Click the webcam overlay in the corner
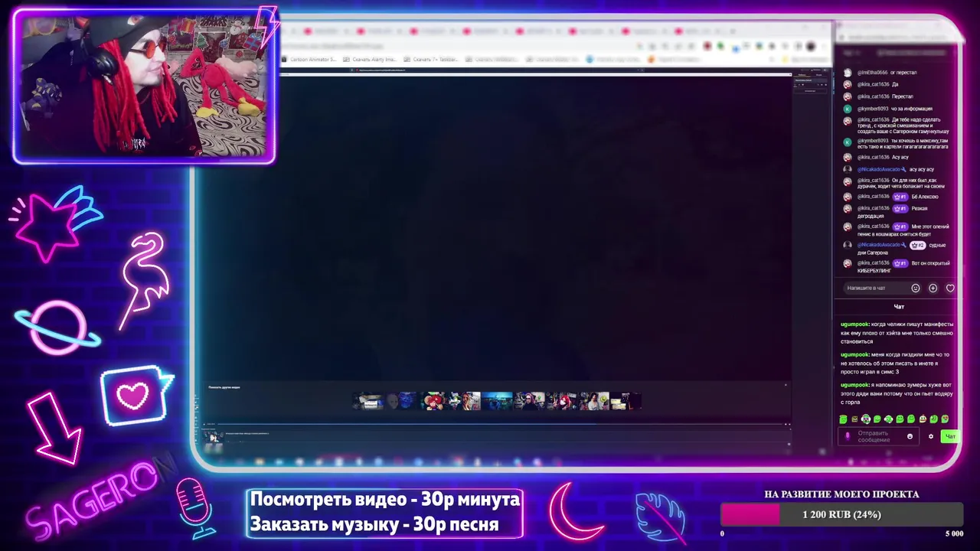The image size is (980, 551). 144,86
